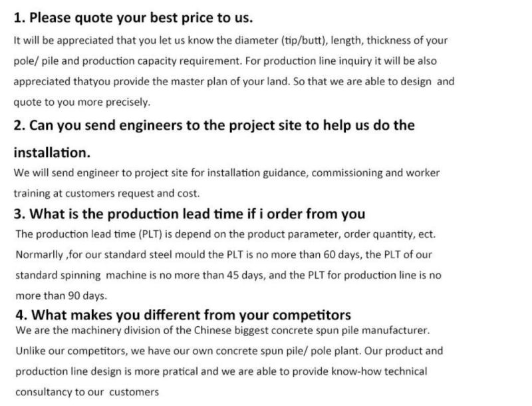
Task: Click the line 'training at customers request and cost.'
Action: click(x=106, y=194)
